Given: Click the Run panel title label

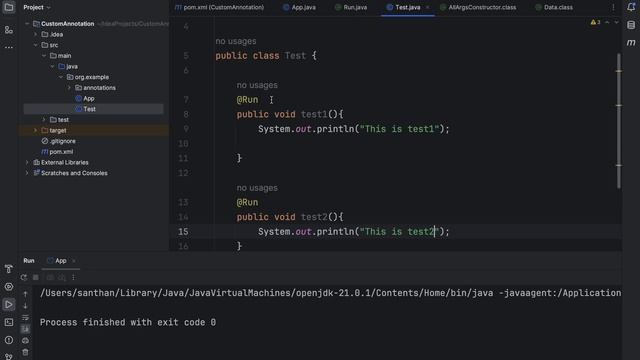Looking at the screenshot, I should coord(29,261).
